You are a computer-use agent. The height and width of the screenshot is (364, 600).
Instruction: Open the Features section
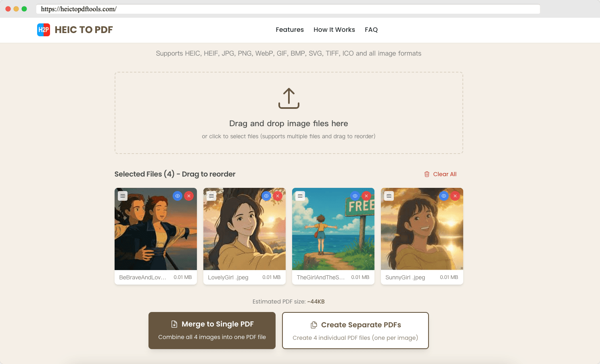pyautogui.click(x=290, y=30)
